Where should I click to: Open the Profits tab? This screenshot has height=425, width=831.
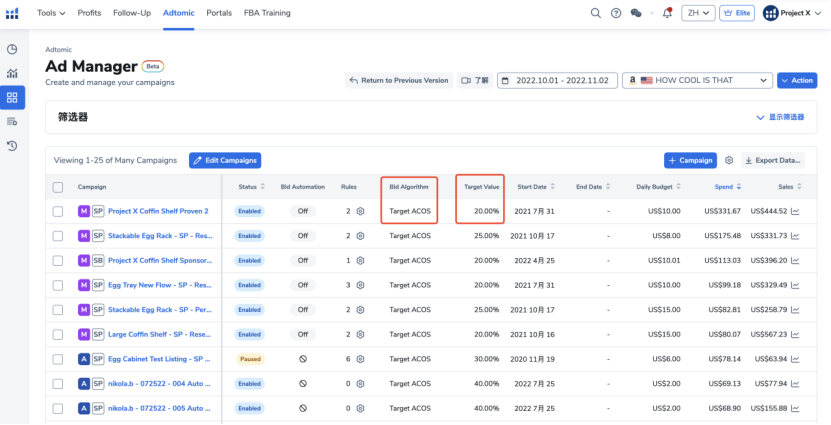coord(89,13)
